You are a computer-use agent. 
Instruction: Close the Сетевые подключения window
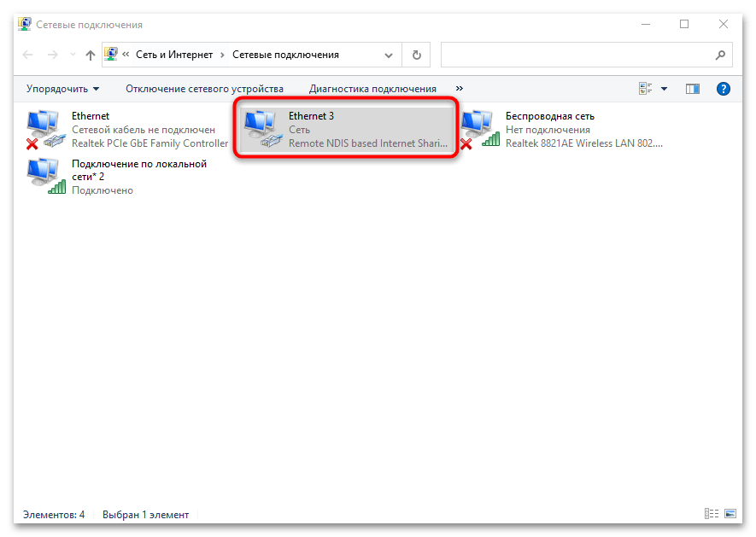click(x=724, y=24)
